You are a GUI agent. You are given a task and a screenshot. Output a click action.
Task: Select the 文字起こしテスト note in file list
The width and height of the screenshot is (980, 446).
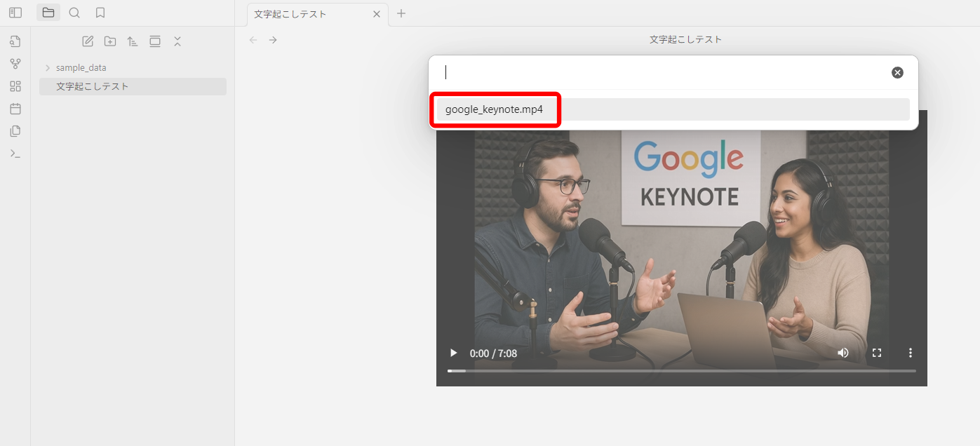click(x=133, y=86)
